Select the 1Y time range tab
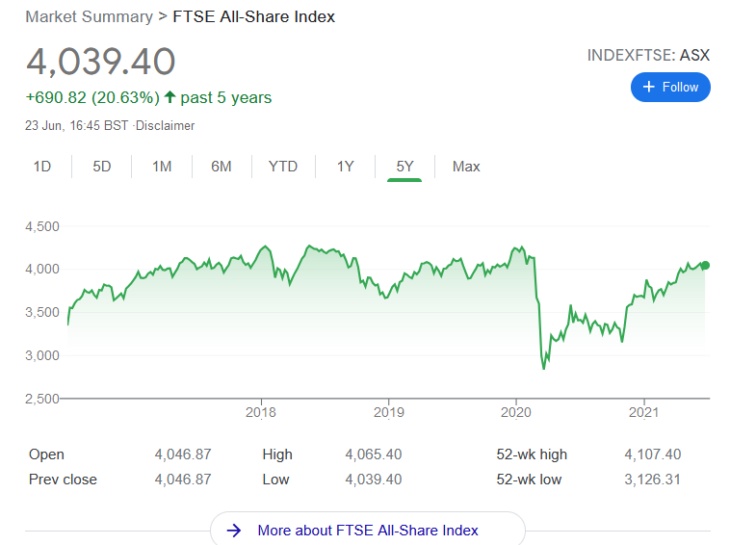 coord(345,167)
